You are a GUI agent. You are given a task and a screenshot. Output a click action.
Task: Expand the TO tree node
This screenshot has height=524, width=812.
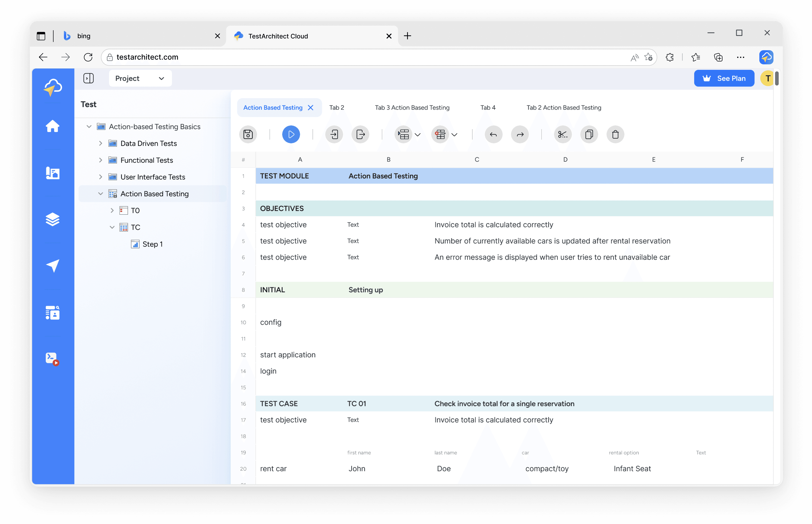click(x=112, y=210)
